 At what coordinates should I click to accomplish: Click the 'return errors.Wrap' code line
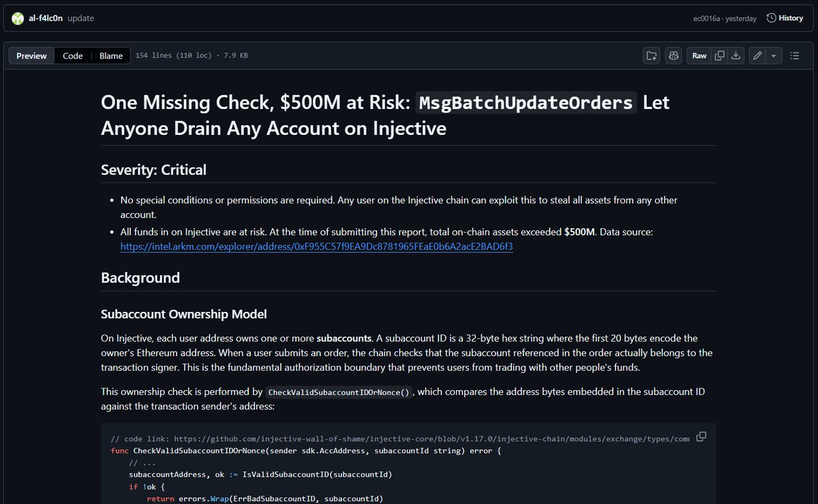265,499
